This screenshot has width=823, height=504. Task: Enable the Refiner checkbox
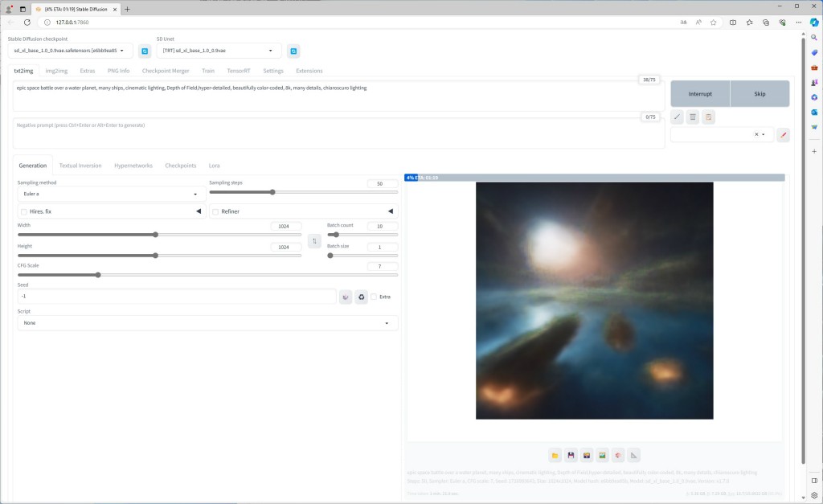[x=215, y=211]
